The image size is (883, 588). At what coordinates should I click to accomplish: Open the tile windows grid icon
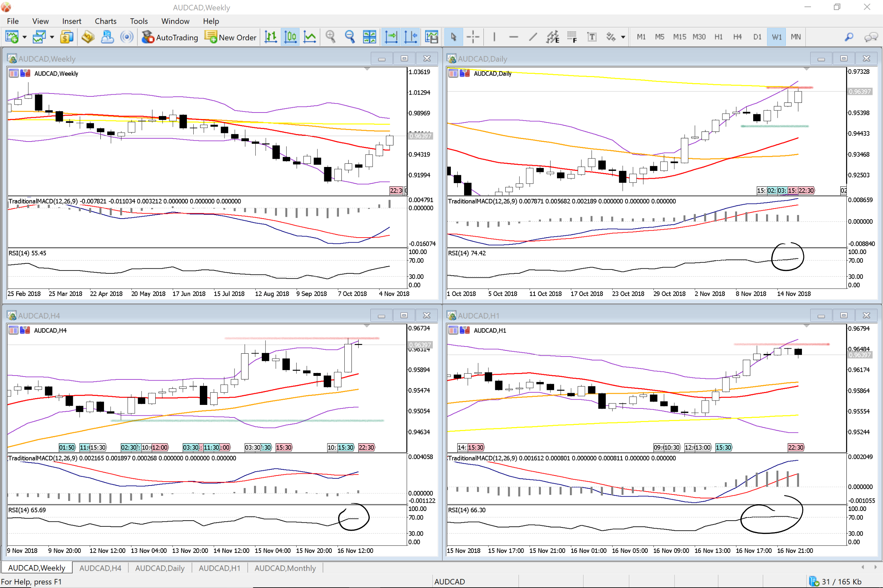pos(369,37)
